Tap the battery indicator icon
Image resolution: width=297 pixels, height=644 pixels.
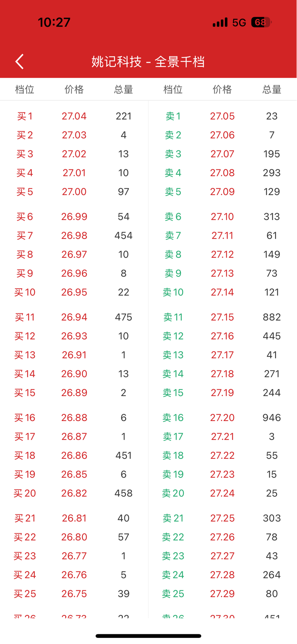click(261, 22)
